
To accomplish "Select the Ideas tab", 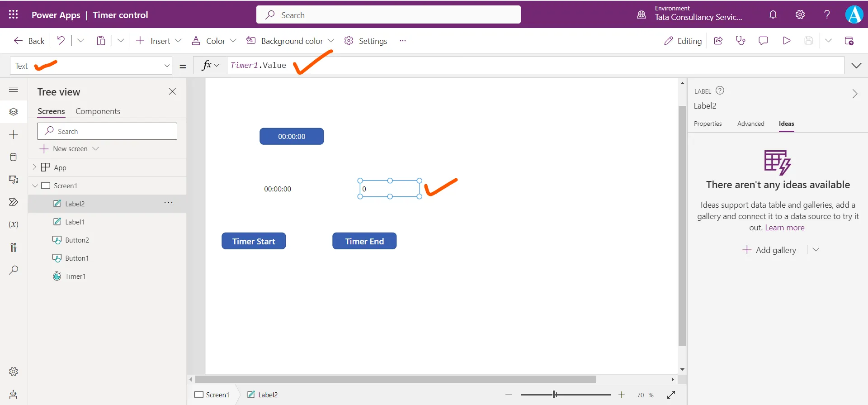I will click(x=786, y=124).
